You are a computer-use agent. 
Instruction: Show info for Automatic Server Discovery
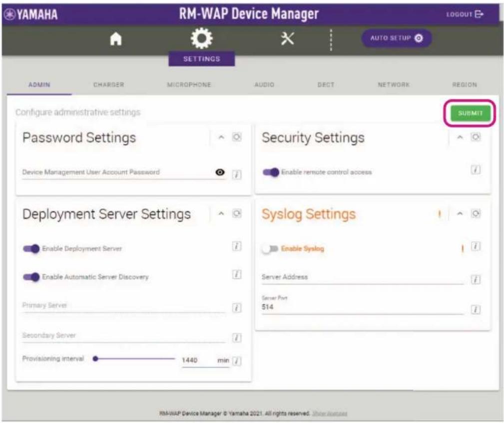237,274
